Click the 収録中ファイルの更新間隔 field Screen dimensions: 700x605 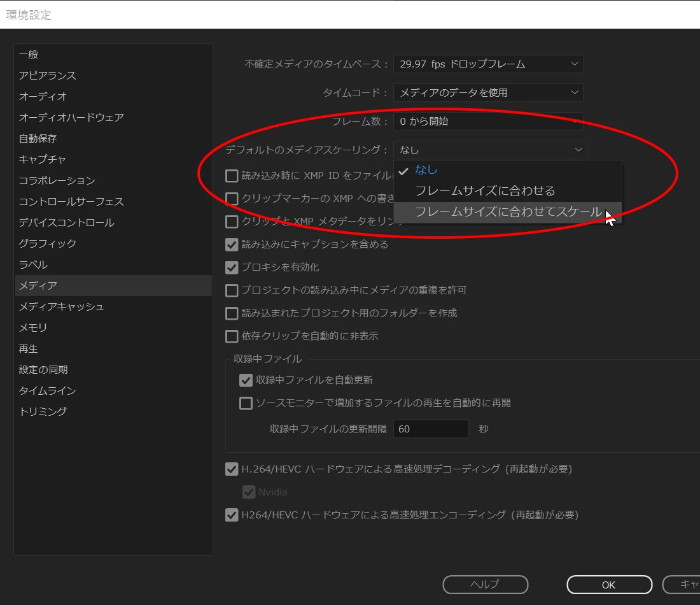pyautogui.click(x=431, y=429)
